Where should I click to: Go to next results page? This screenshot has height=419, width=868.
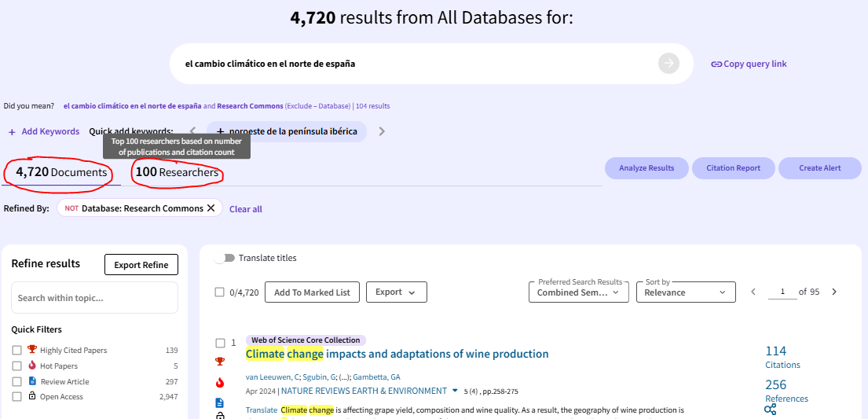click(834, 292)
